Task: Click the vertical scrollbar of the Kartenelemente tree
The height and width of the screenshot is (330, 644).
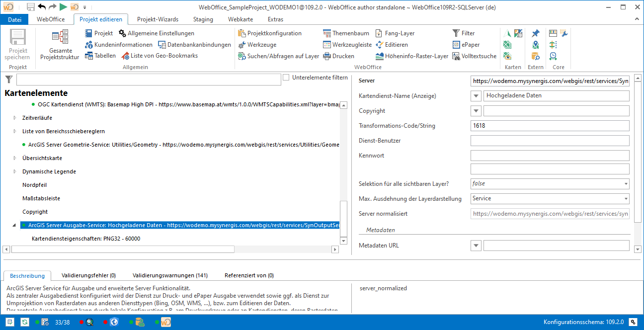Action: [343, 217]
